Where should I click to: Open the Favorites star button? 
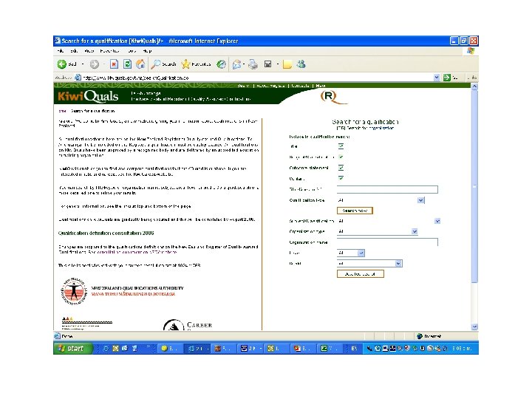coord(196,64)
